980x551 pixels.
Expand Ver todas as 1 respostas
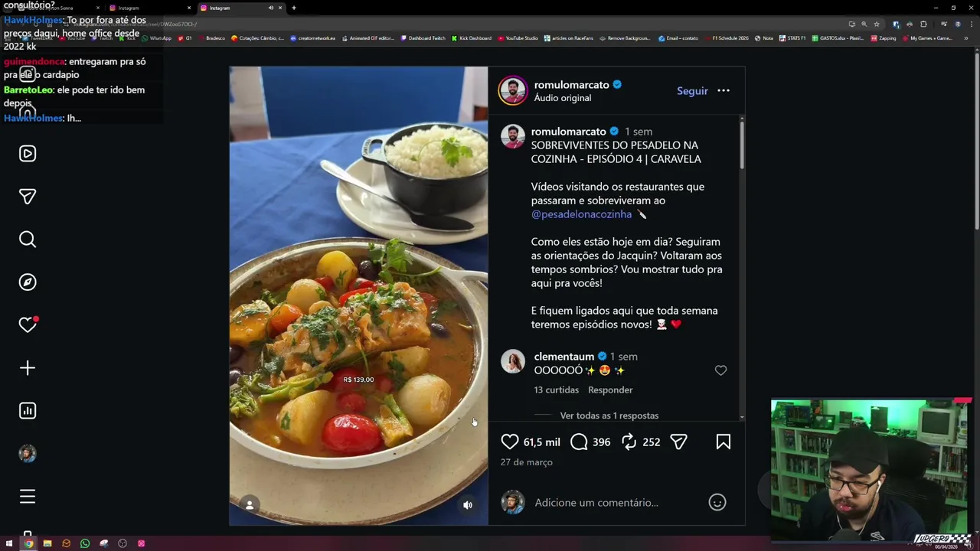[609, 416]
